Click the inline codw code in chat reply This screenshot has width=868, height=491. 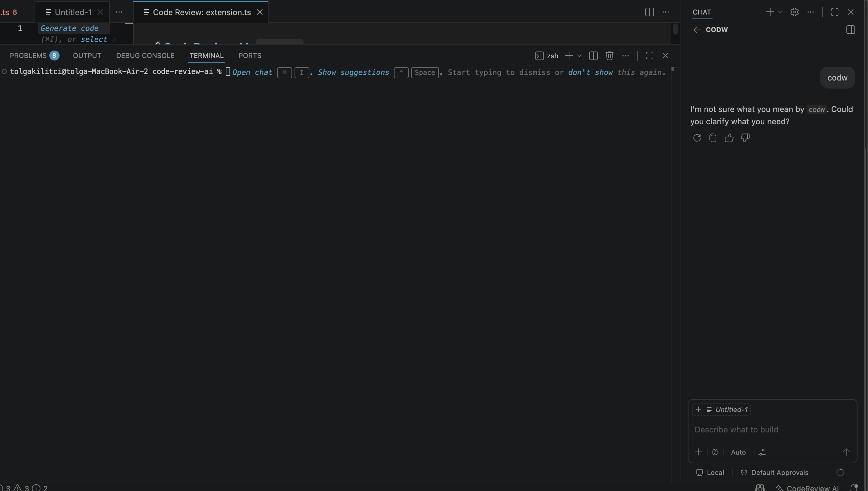pyautogui.click(x=816, y=109)
